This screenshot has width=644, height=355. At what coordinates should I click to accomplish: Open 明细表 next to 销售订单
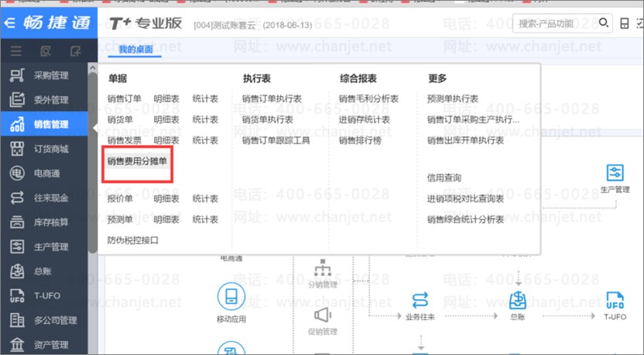166,98
